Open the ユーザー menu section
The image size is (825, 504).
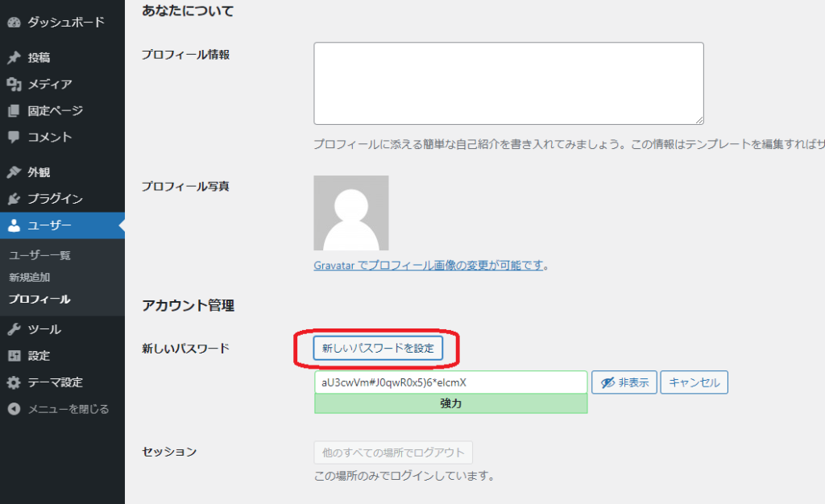tap(50, 225)
